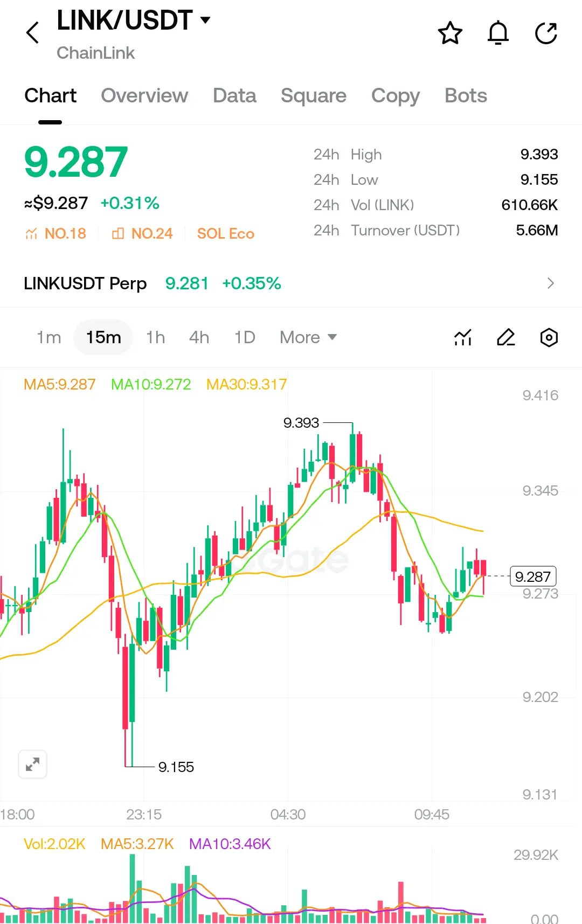
Task: Tap the 24h High value 9.393
Action: 539,154
